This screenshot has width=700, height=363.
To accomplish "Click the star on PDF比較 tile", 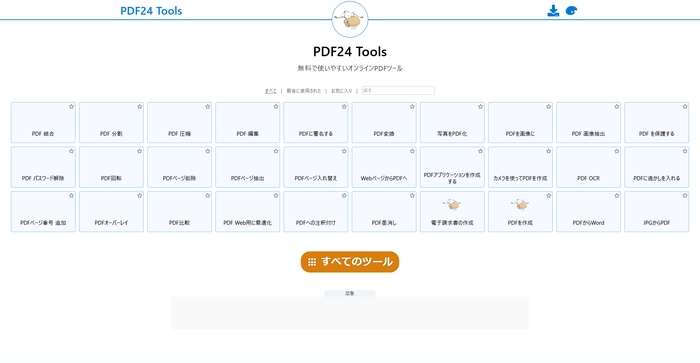I will [208, 196].
